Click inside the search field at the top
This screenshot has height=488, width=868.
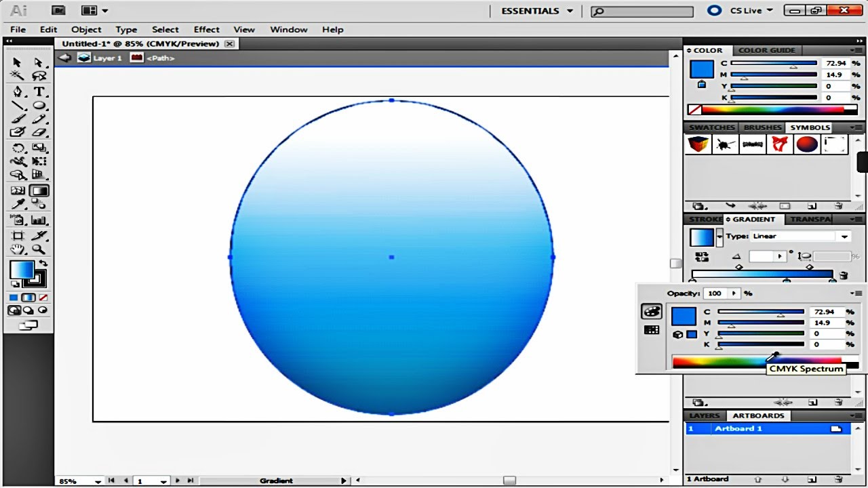(x=641, y=12)
